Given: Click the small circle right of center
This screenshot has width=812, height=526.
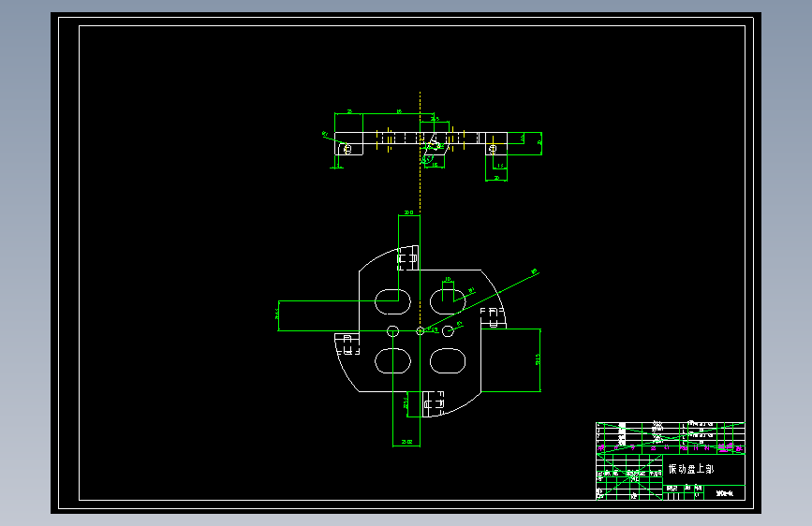Looking at the screenshot, I should pos(448,330).
